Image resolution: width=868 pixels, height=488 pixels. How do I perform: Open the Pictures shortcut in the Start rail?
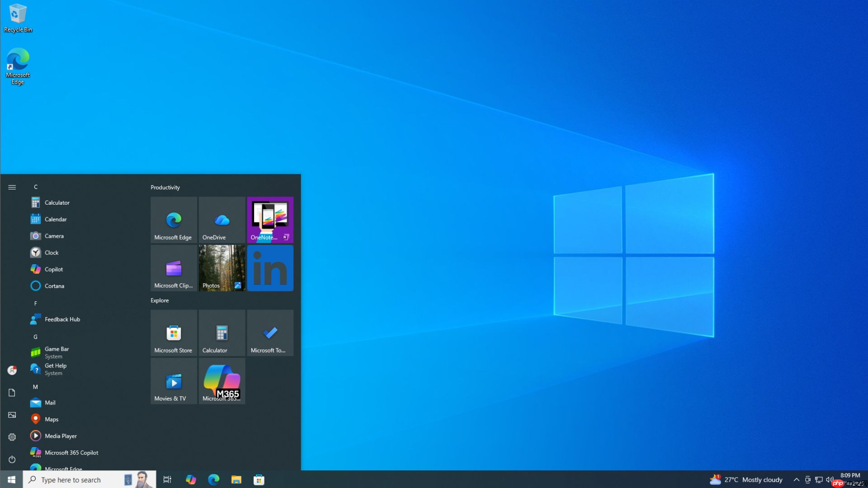(x=12, y=414)
